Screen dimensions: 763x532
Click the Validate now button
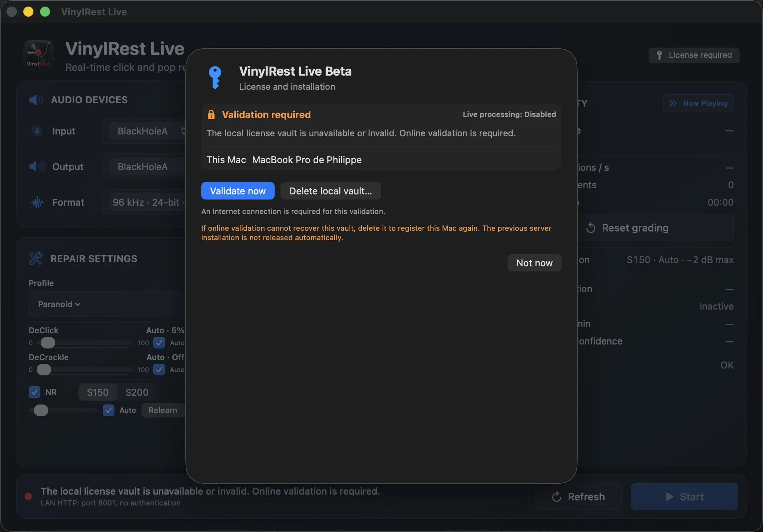click(x=238, y=191)
